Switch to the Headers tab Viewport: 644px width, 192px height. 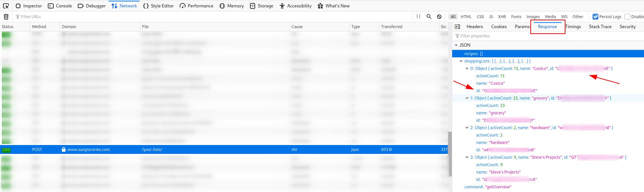coord(474,27)
